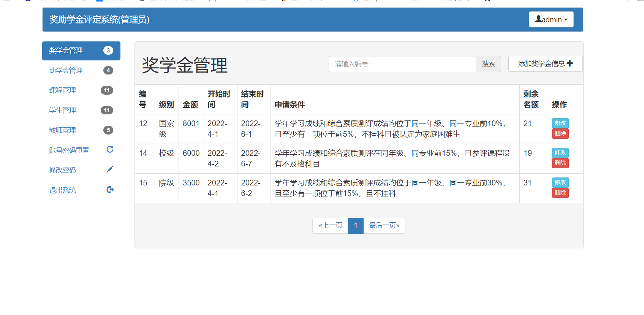Image resolution: width=644 pixels, height=315 pixels.
Task: Choose 退出系统 to log out
Action: (81, 190)
